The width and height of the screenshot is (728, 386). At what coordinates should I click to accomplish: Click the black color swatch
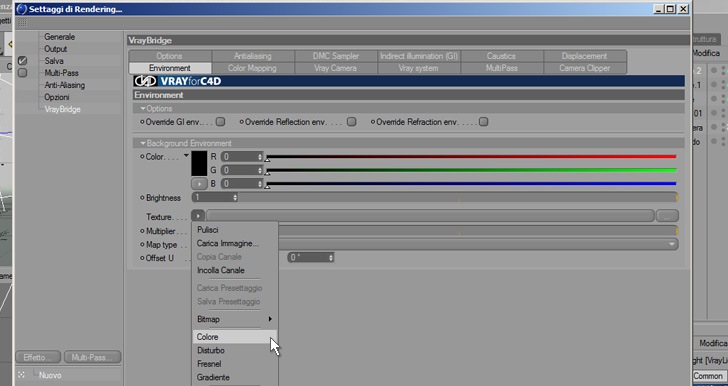199,164
